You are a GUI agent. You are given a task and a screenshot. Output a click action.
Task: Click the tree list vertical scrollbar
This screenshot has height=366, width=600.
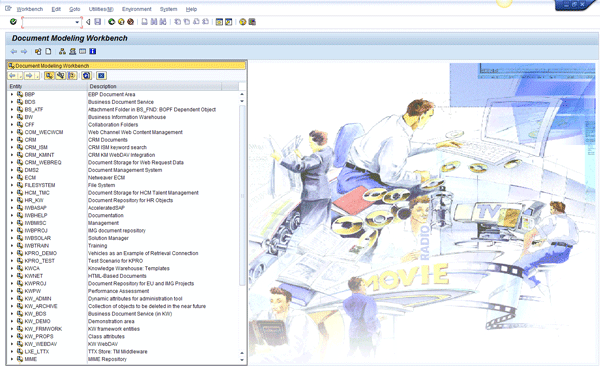point(242,195)
